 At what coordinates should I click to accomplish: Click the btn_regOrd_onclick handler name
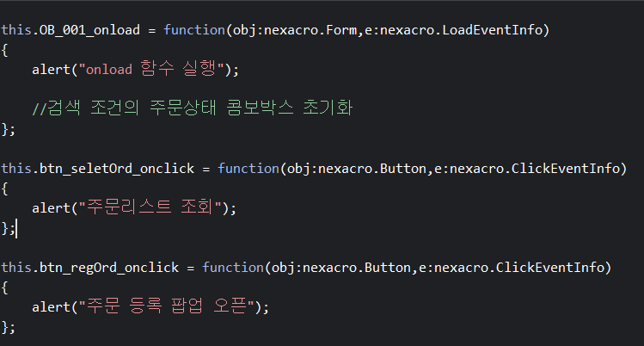coord(109,268)
